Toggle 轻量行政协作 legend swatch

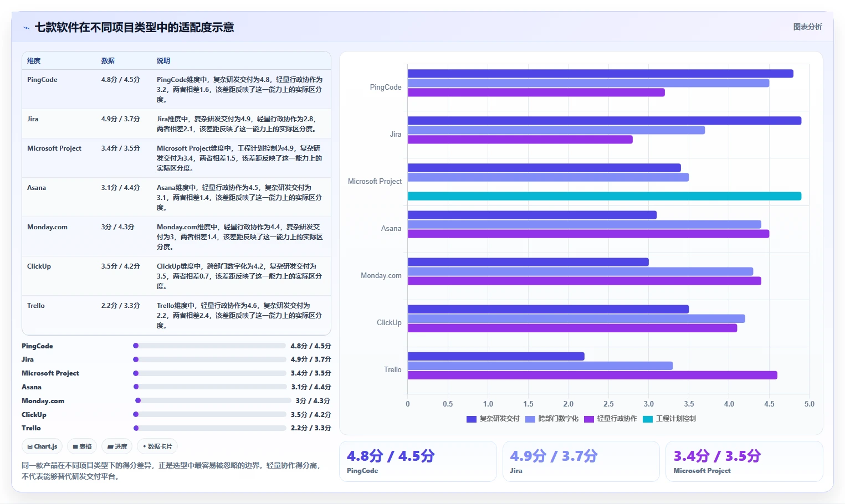pyautogui.click(x=589, y=419)
